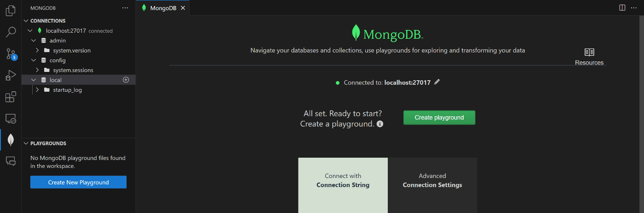Select the local database row
Image resolution: width=644 pixels, height=213 pixels.
pyautogui.click(x=79, y=80)
